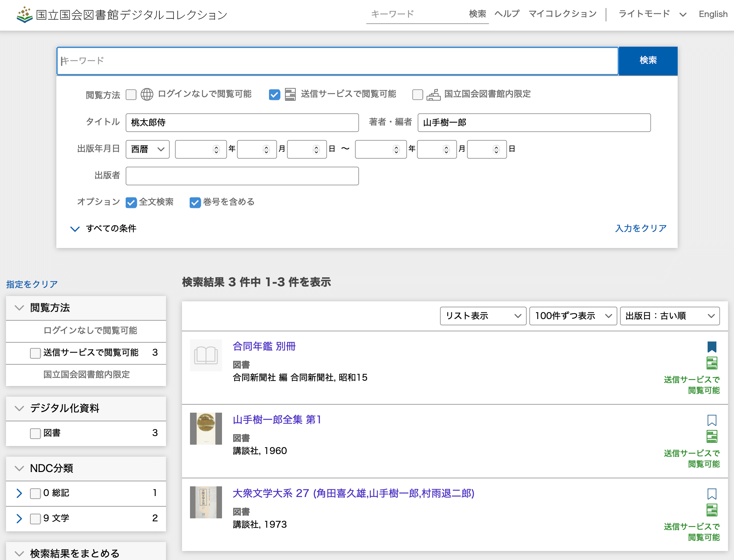The width and height of the screenshot is (734, 560).
Task: Toggle the 全文検索 option checkbox
Action: point(131,202)
